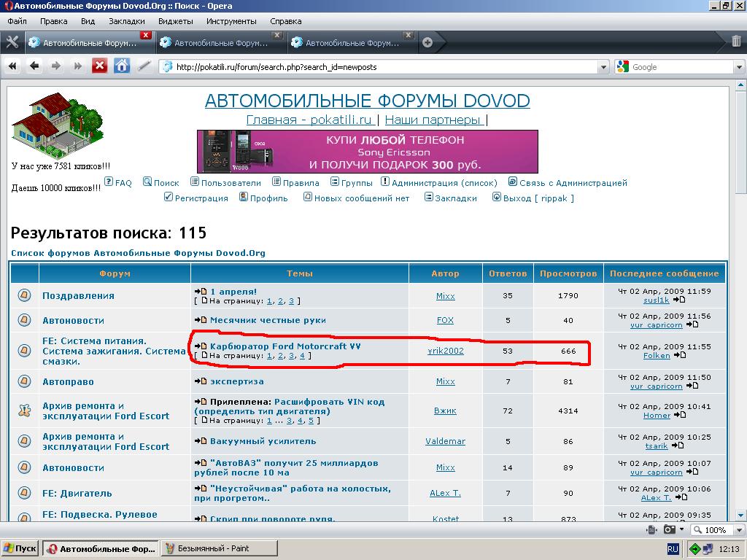Open topic Карбюратор Ford Motorcraft VV
Screen dimensions: 747x560
(x=285, y=346)
